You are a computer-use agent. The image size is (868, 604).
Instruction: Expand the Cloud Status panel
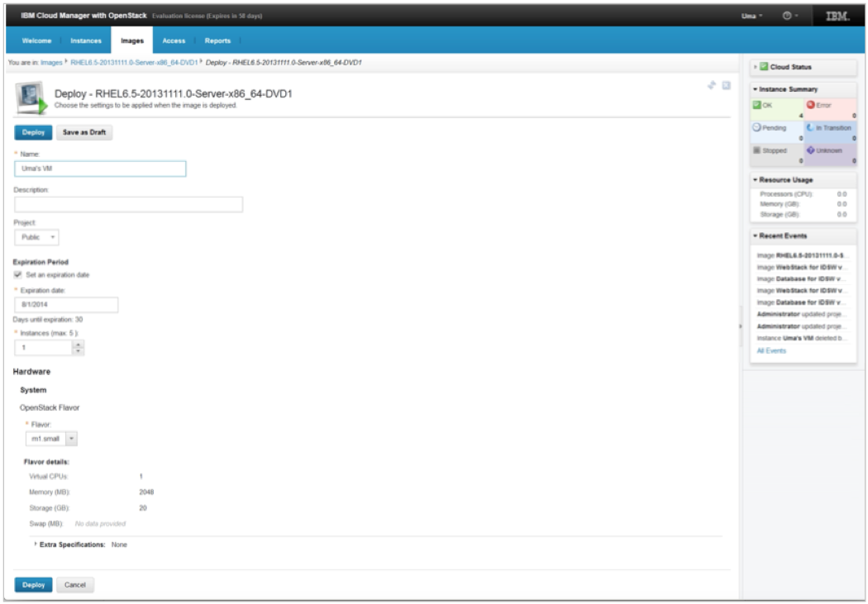click(756, 67)
